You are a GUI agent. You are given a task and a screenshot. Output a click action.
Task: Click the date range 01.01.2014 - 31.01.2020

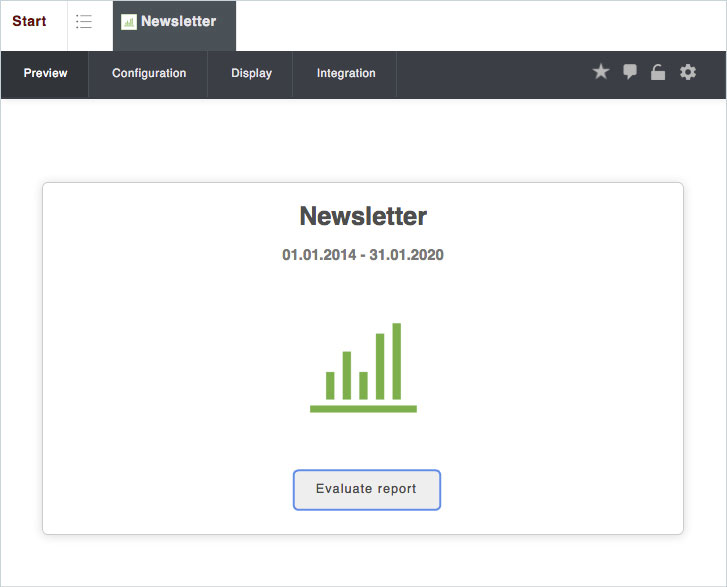coord(363,255)
